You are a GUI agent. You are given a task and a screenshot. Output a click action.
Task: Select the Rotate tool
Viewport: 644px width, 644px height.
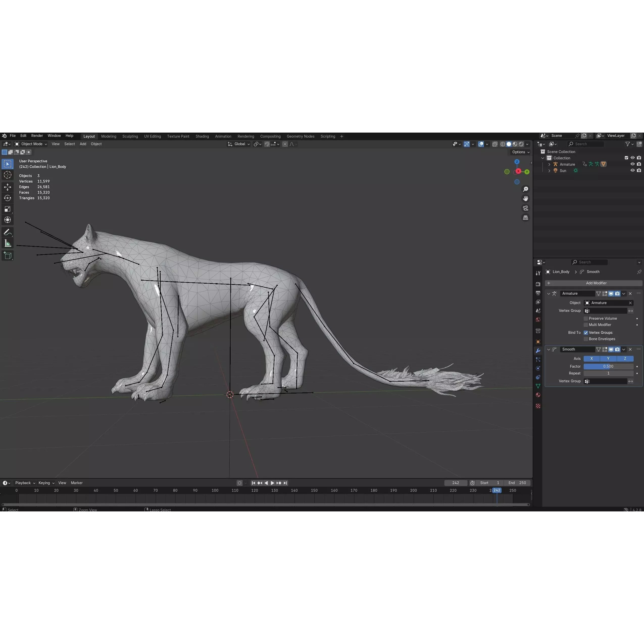coord(7,198)
